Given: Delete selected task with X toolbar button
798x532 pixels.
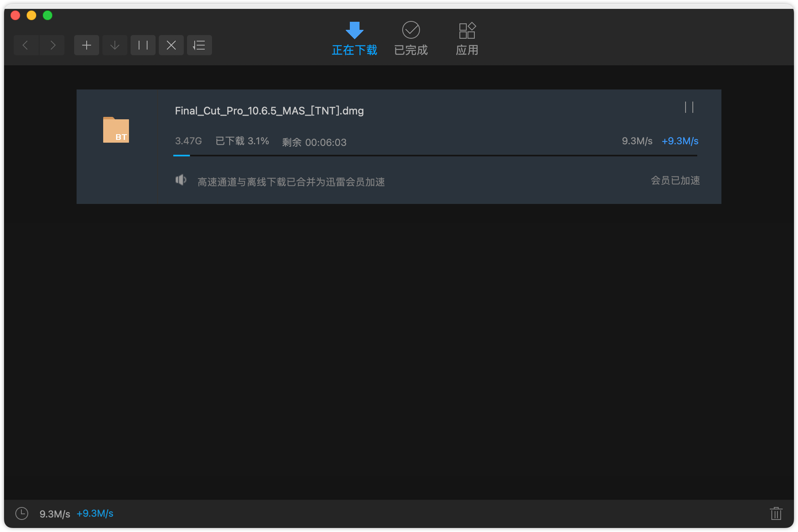Looking at the screenshot, I should click(171, 45).
